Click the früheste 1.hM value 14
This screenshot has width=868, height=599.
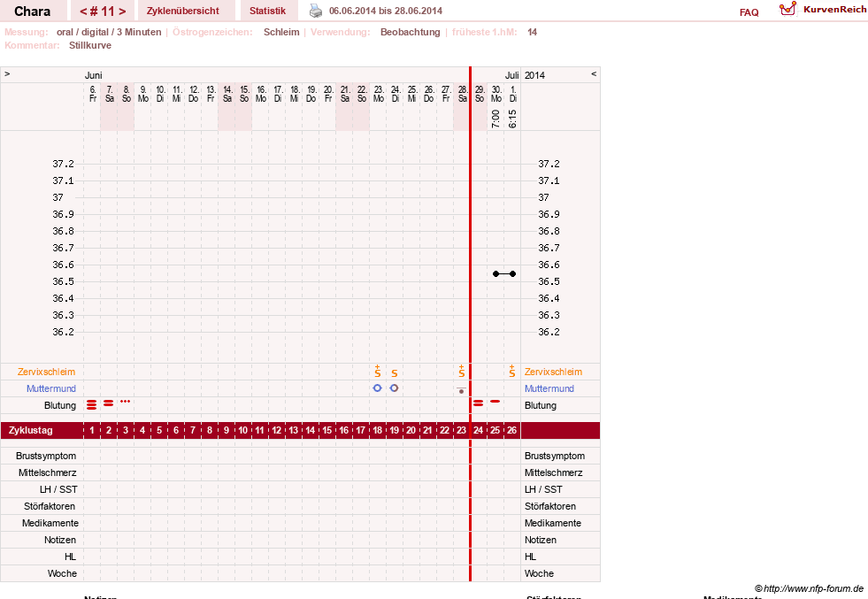532,32
